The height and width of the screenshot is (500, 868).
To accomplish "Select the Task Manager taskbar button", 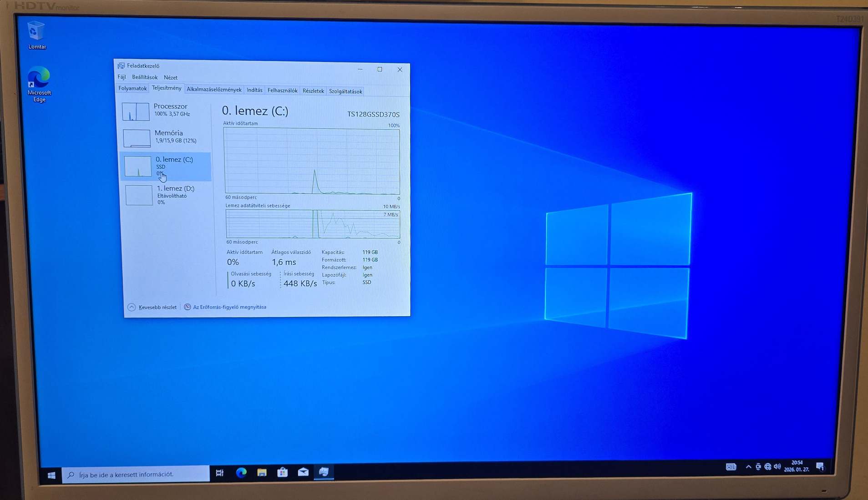I will (x=324, y=472).
